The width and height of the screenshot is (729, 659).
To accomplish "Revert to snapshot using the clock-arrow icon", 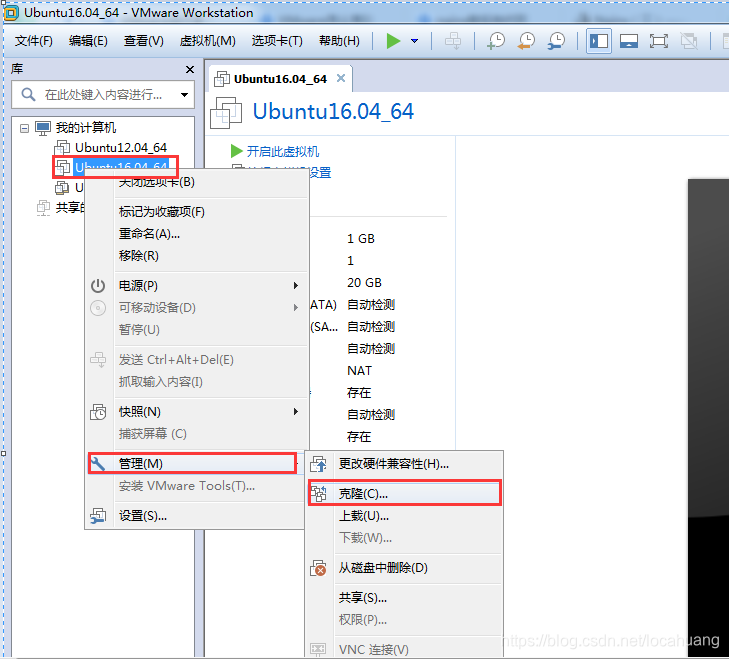I will (526, 41).
